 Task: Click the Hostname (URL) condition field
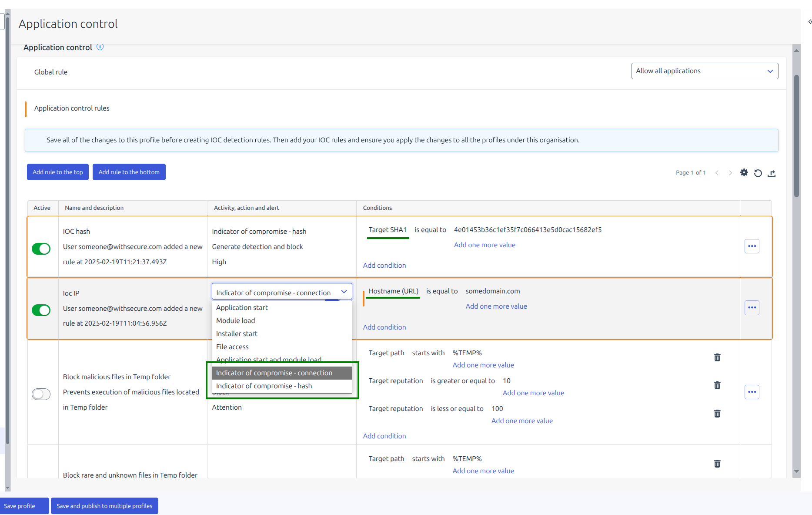click(394, 292)
